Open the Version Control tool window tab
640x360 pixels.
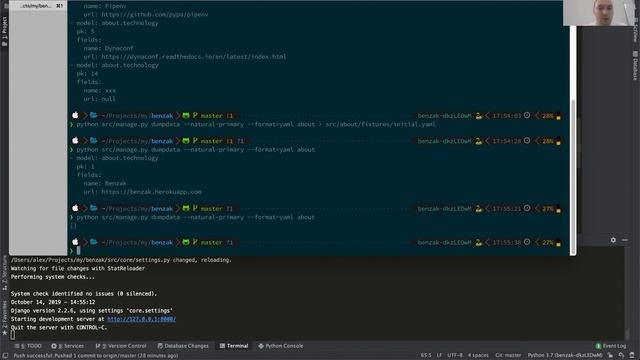point(121,346)
